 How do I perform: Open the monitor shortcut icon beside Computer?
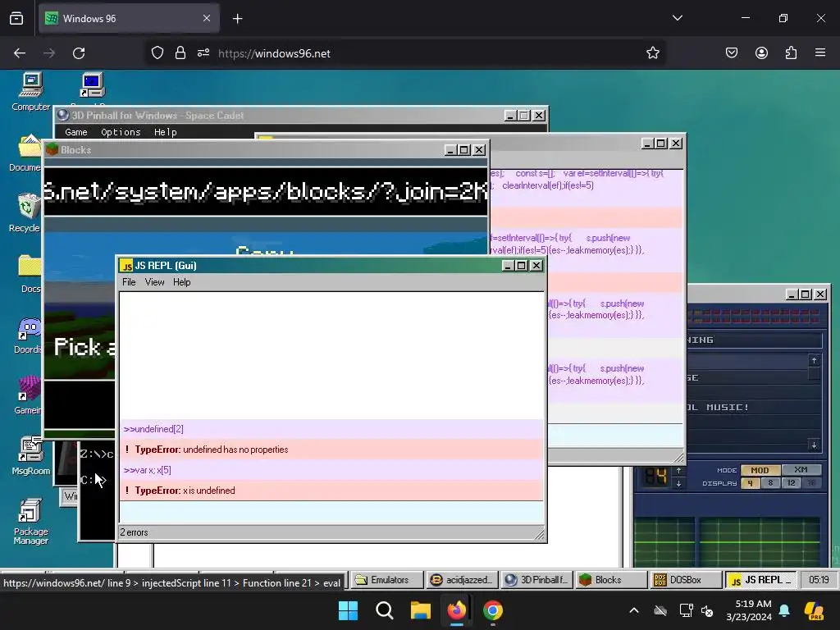tap(92, 85)
